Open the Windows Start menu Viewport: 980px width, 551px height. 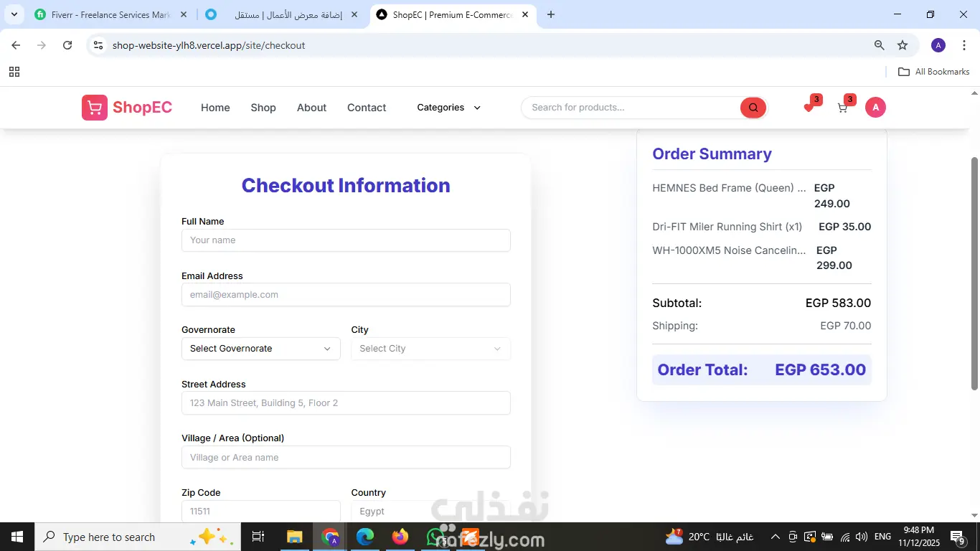[x=17, y=537]
